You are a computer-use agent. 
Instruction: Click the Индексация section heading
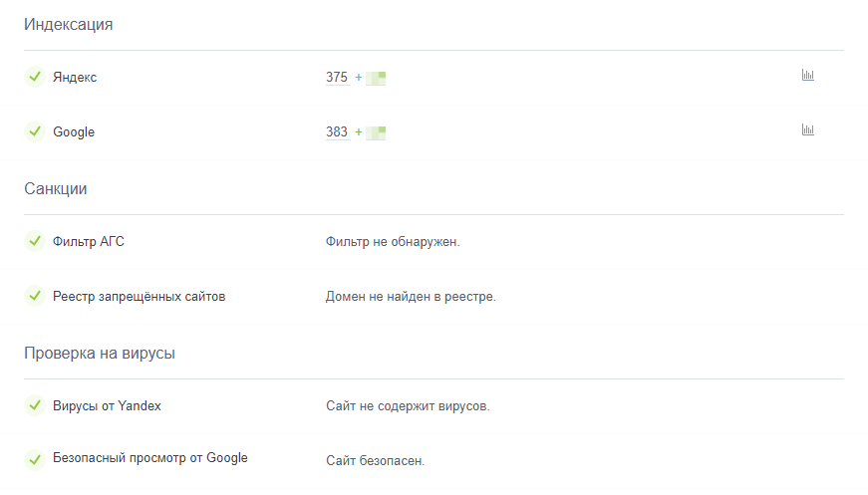coord(68,24)
